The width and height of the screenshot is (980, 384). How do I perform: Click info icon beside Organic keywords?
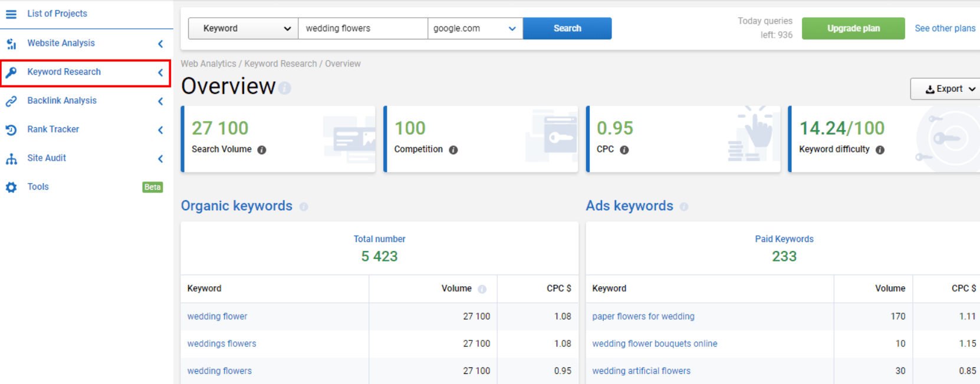pyautogui.click(x=304, y=207)
